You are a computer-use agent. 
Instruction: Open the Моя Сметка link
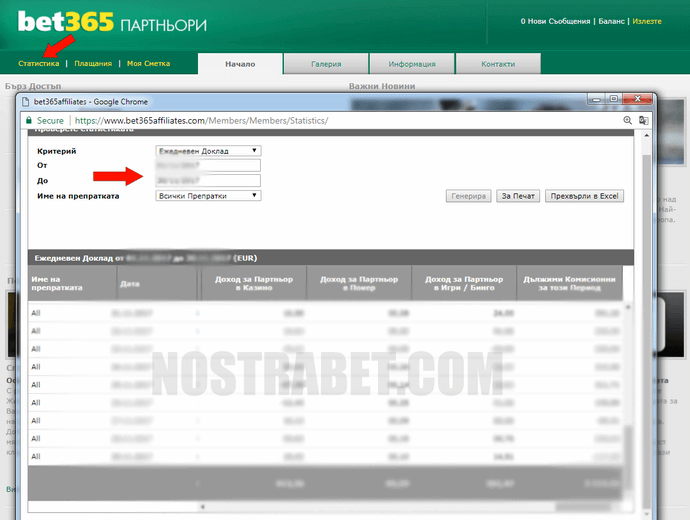(148, 63)
